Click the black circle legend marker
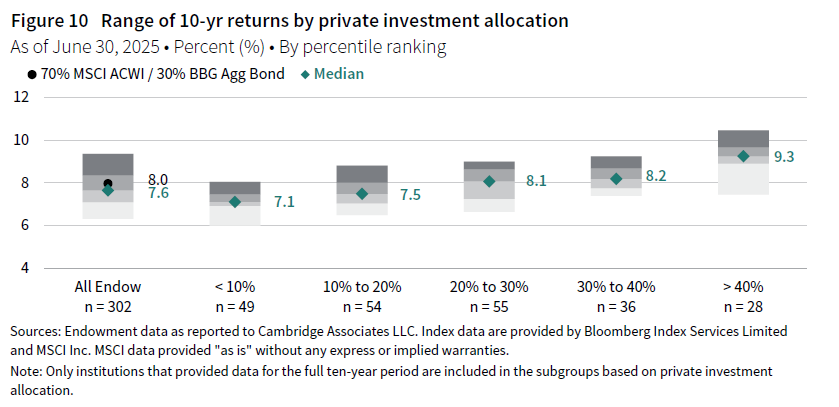The width and height of the screenshot is (839, 407). point(32,74)
